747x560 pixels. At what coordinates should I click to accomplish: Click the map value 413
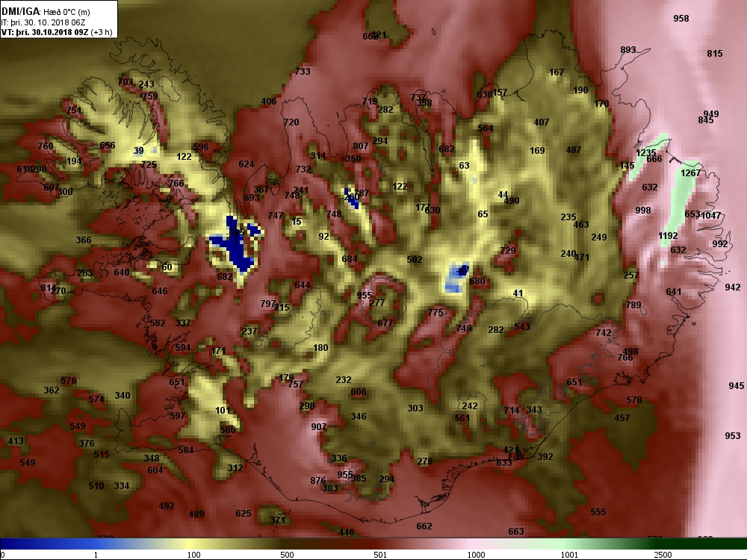tap(15, 441)
